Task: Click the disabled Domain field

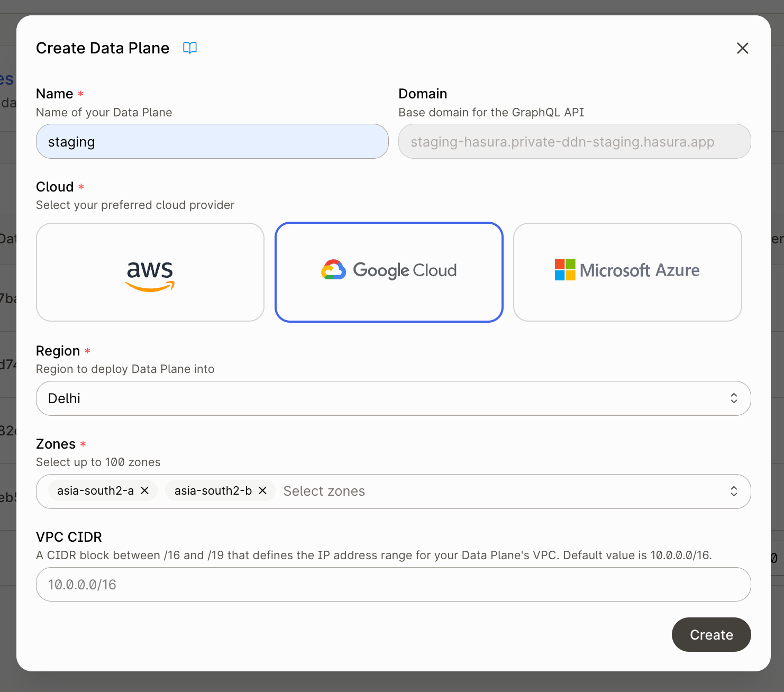Action: 575,141
